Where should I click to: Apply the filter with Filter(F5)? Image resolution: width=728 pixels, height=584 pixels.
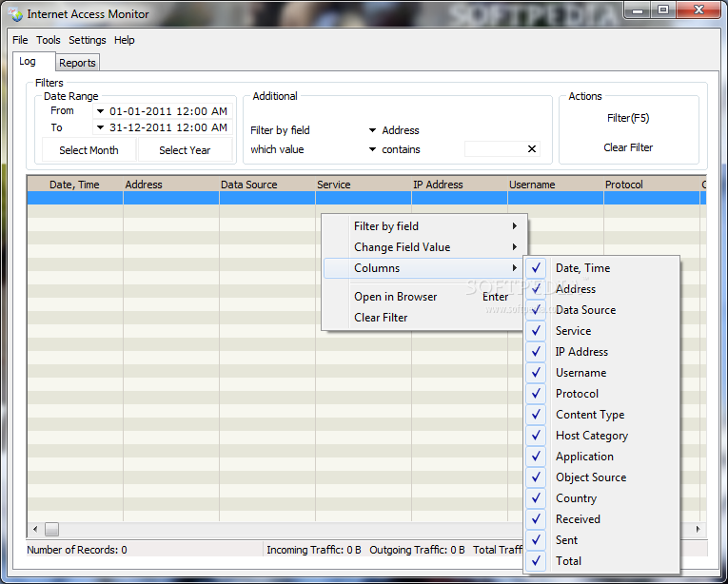tap(628, 118)
